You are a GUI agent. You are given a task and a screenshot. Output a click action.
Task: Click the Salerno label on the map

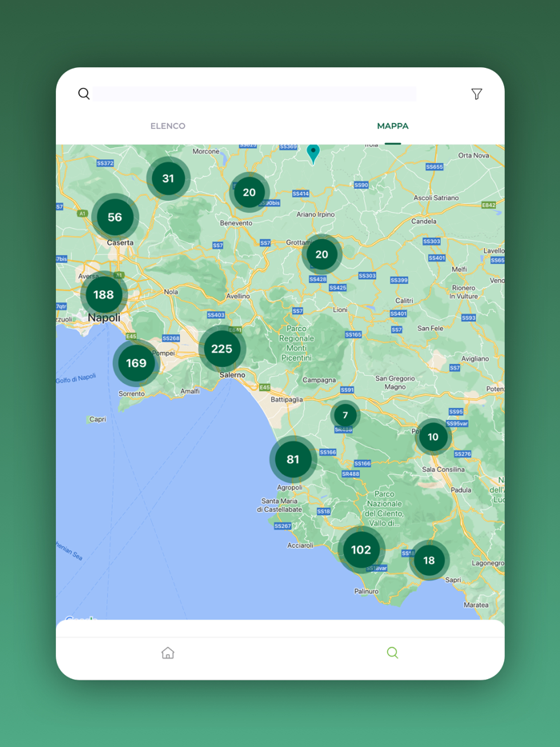tap(232, 375)
